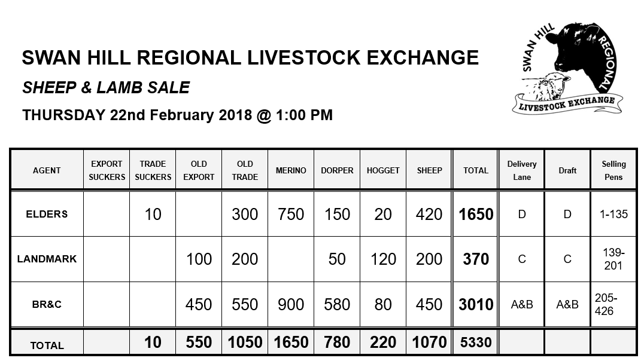
Task: Select the Landmark total value 370
Action: click(476, 259)
